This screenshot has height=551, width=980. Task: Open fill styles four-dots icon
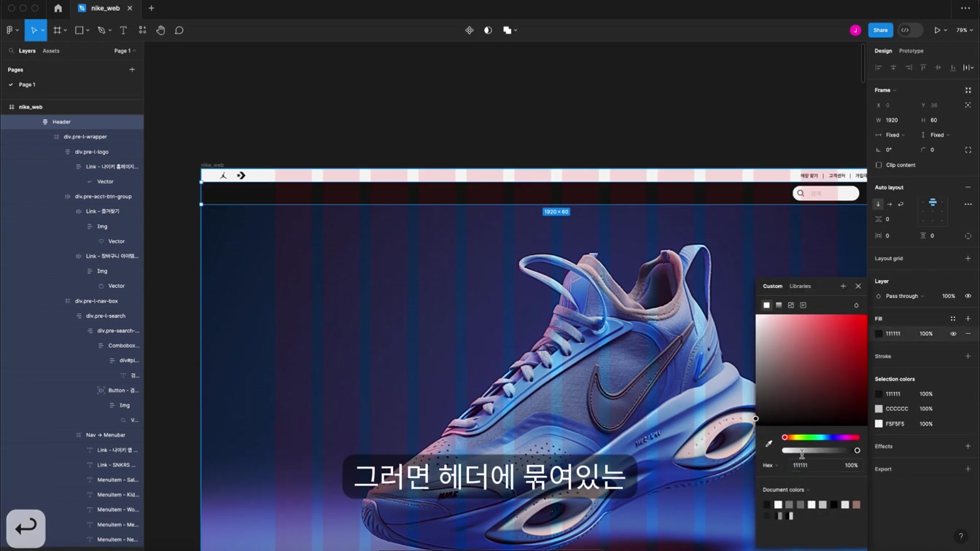tap(953, 319)
